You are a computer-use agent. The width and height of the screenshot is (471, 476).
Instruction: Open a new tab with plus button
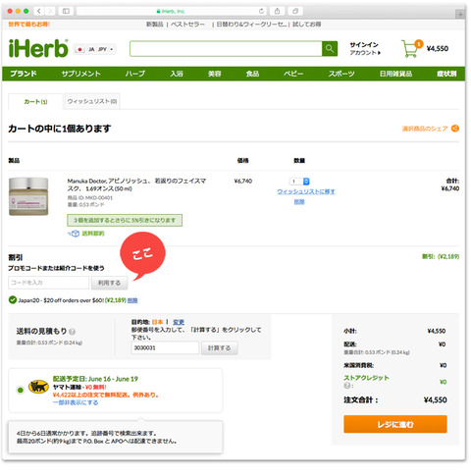[460, 15]
